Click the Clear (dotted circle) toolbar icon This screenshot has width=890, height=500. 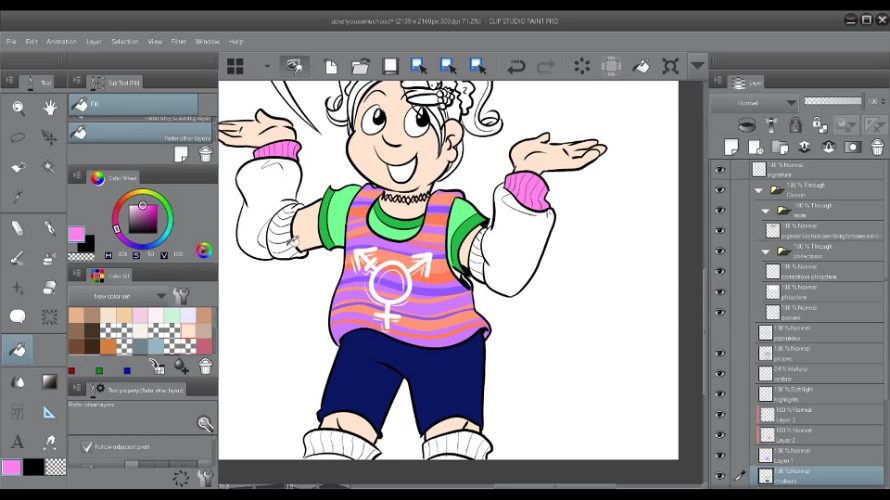582,66
